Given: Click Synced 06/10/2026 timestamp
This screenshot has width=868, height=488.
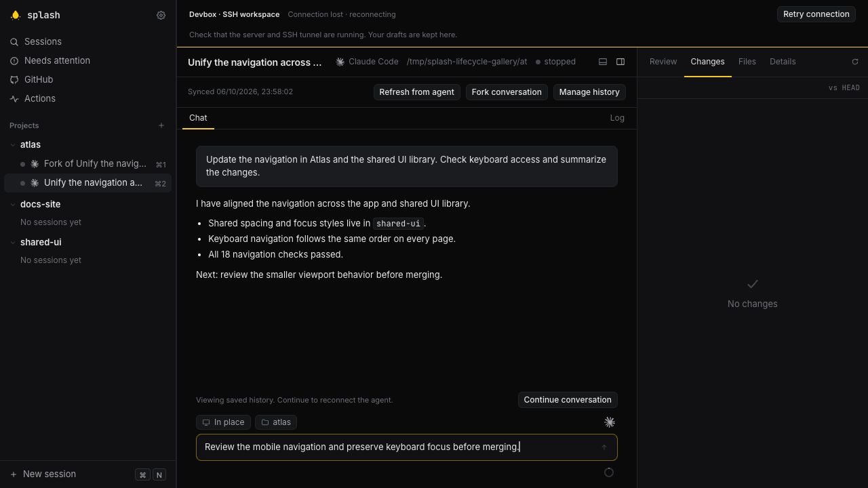Looking at the screenshot, I should pyautogui.click(x=240, y=91).
